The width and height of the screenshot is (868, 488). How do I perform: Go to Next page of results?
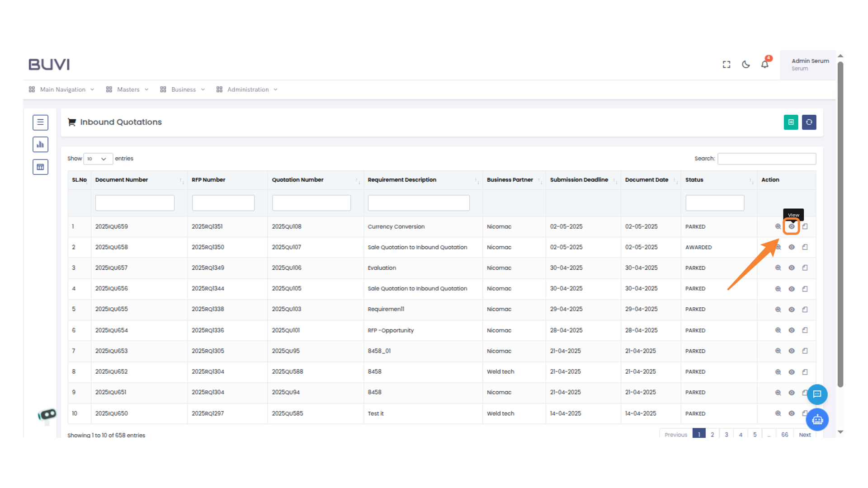(805, 435)
